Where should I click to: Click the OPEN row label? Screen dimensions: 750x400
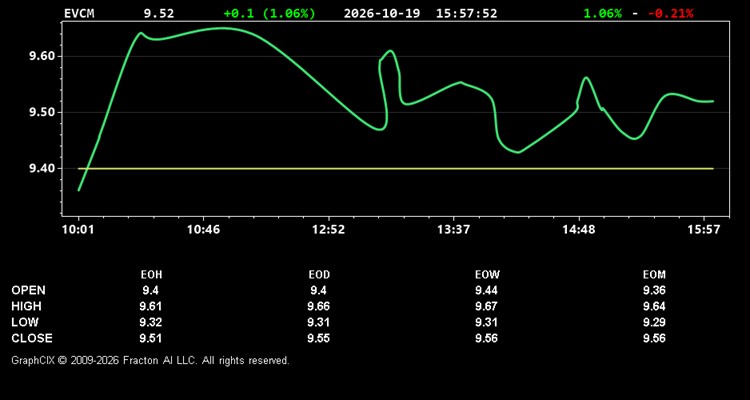coord(29,290)
